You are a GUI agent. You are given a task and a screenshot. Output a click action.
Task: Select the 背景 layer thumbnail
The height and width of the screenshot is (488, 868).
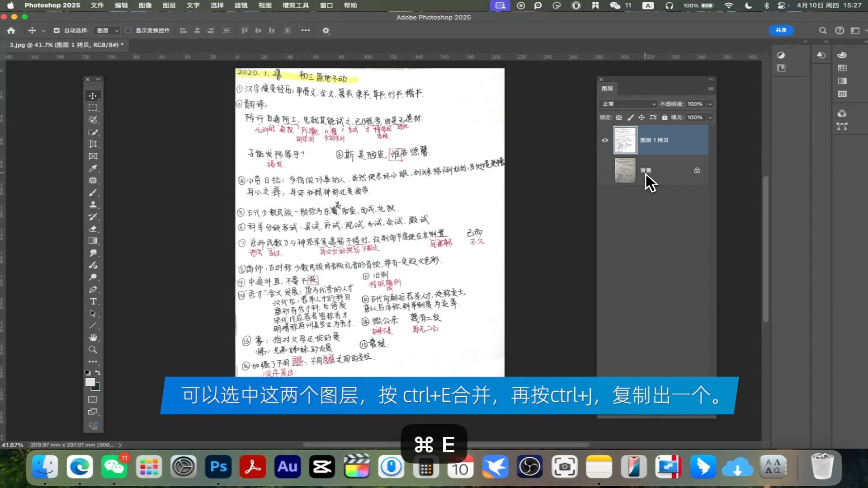pyautogui.click(x=625, y=170)
